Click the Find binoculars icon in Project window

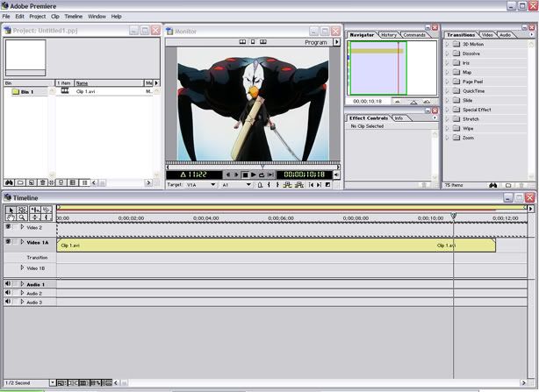(x=9, y=182)
